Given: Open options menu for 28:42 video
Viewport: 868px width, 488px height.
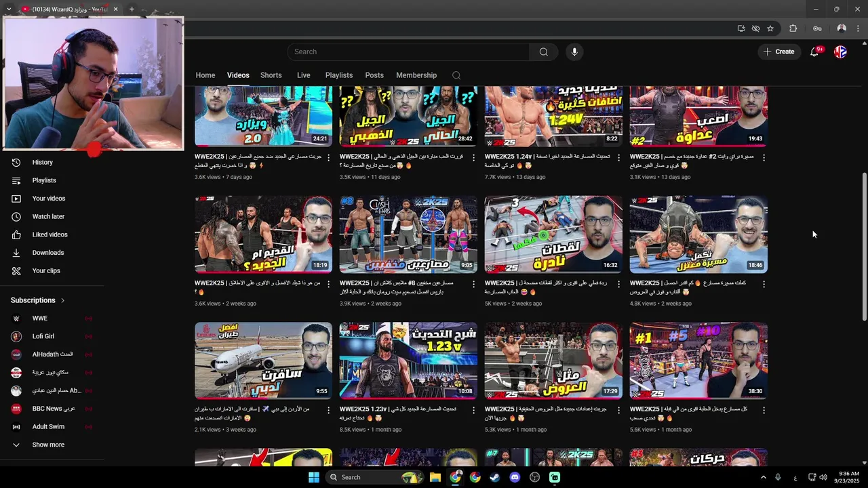Looking at the screenshot, I should pyautogui.click(x=474, y=157).
